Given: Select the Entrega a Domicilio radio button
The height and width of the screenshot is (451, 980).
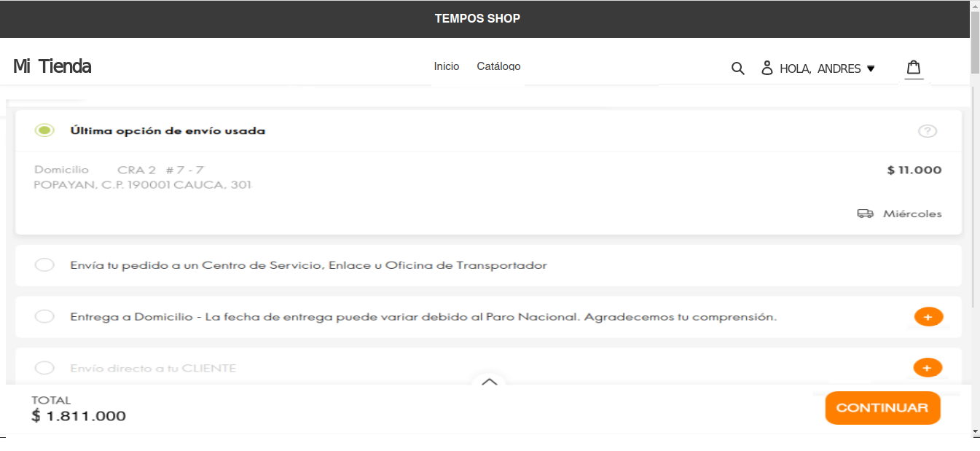Looking at the screenshot, I should pyautogui.click(x=44, y=316).
